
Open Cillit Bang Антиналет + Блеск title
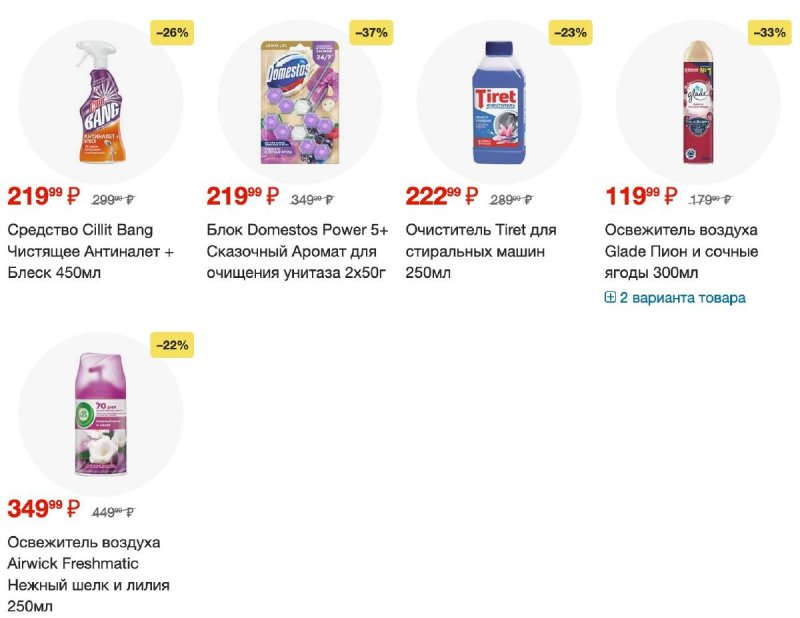click(91, 251)
